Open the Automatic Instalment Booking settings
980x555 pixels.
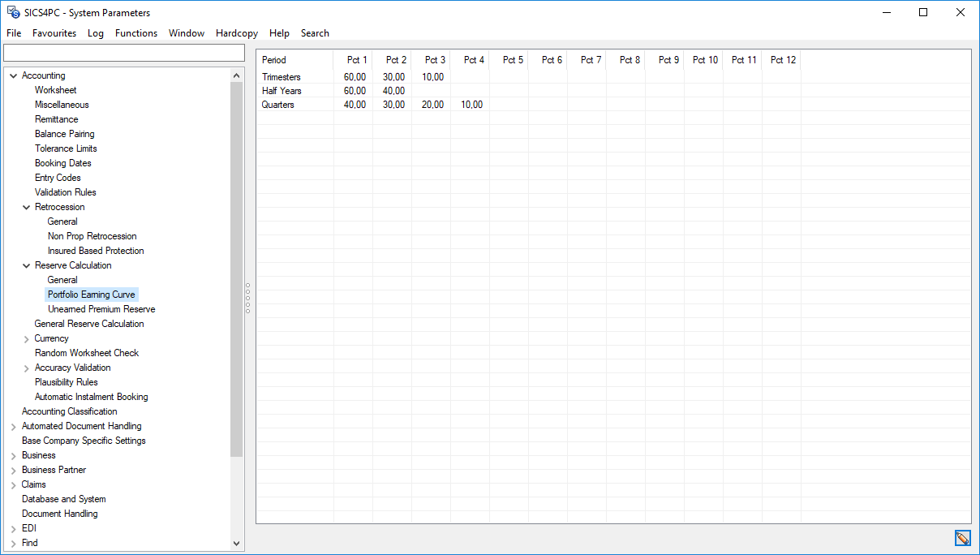tap(91, 396)
